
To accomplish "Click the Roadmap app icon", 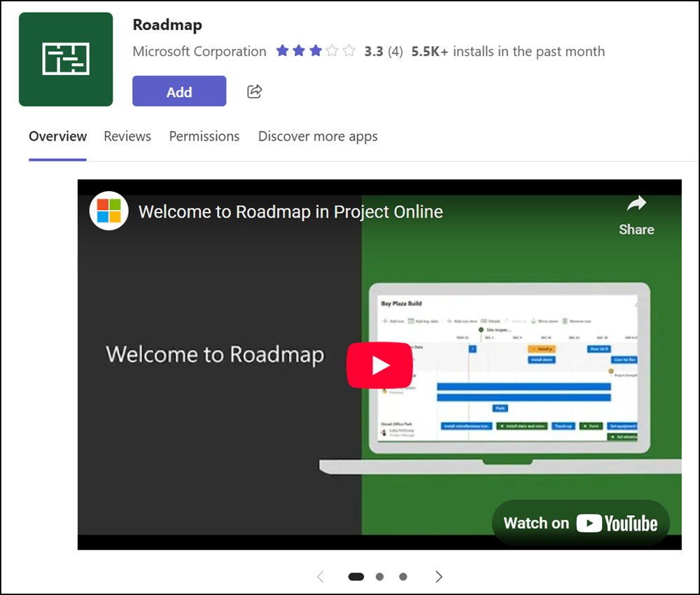I will (65, 58).
